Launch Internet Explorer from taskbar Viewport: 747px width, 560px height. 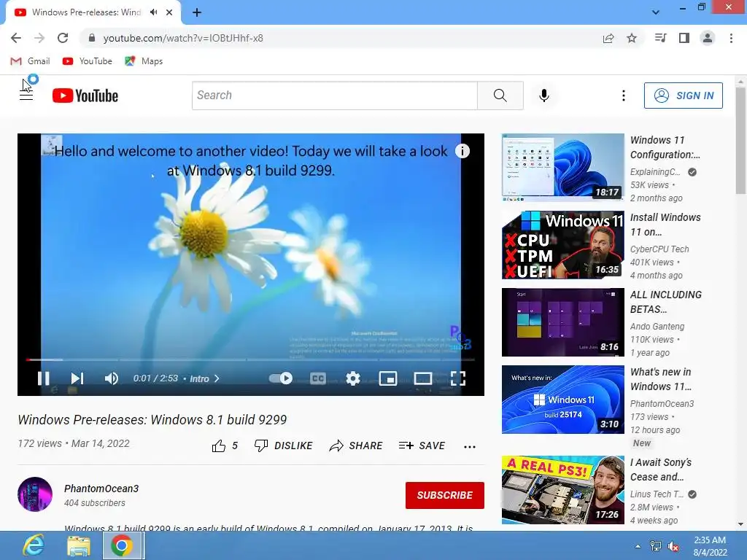tap(34, 545)
